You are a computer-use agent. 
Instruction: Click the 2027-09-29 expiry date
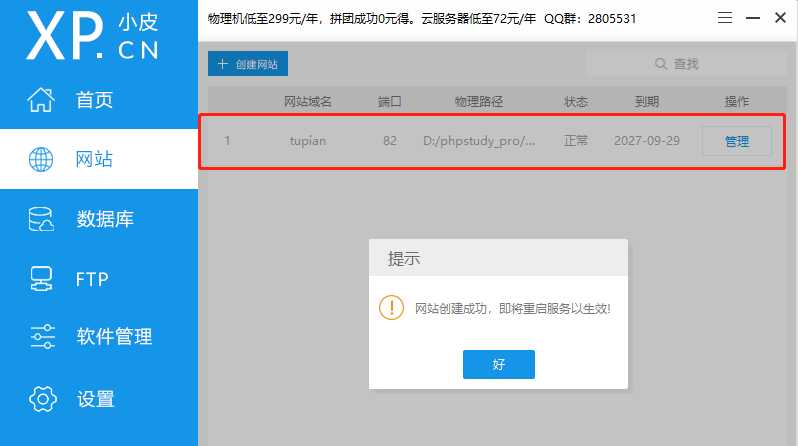(x=647, y=141)
